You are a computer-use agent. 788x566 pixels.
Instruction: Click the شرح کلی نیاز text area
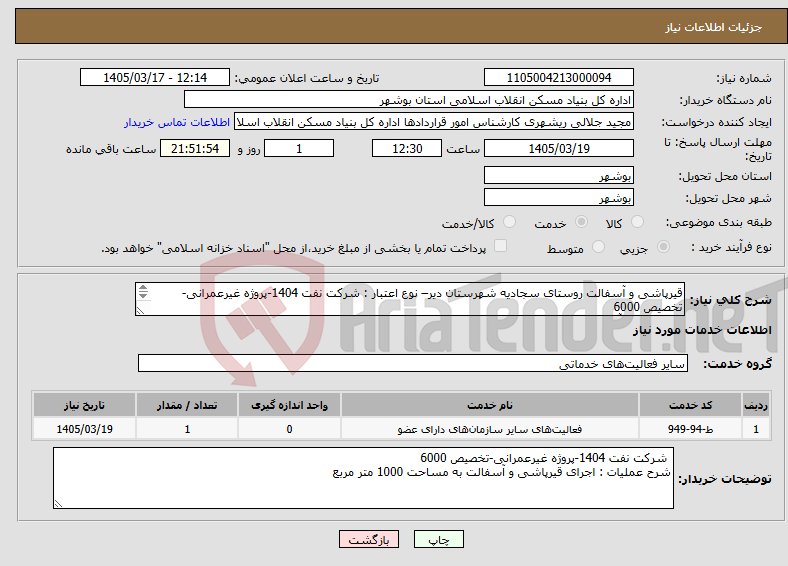pyautogui.click(x=410, y=299)
